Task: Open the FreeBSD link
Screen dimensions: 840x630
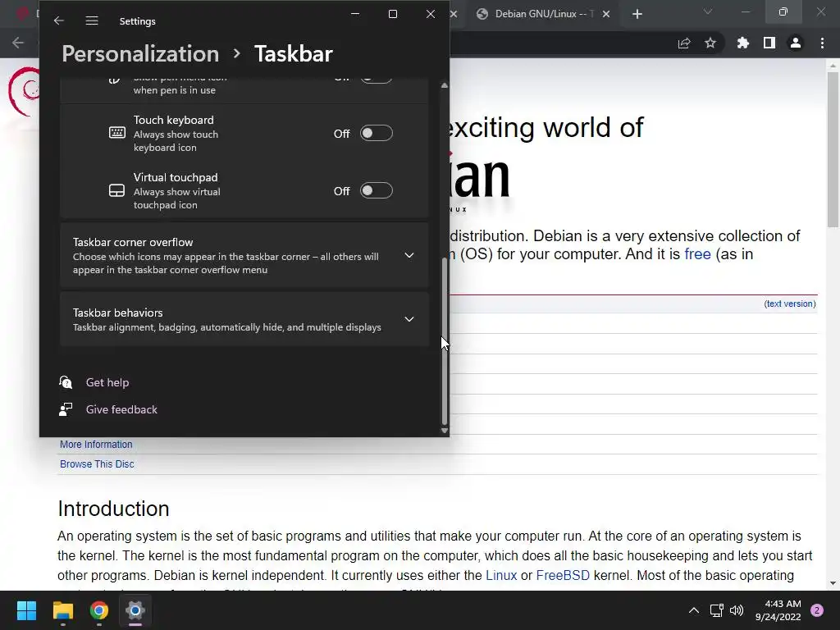Action: [563, 575]
